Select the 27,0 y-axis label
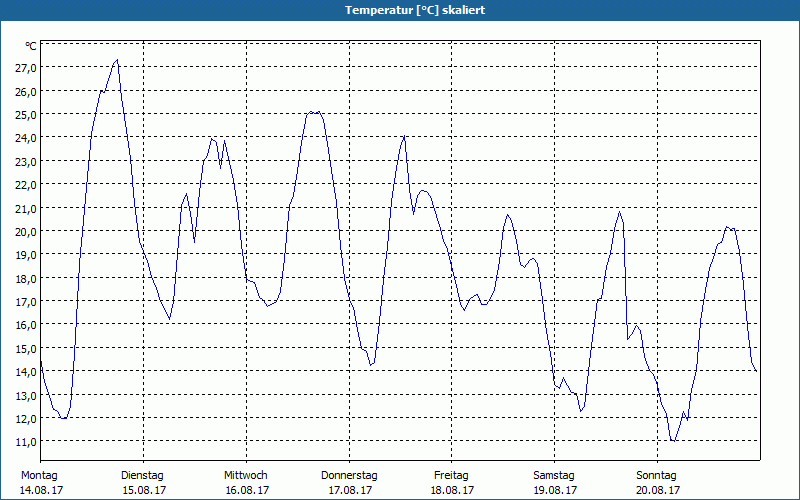 (26, 68)
